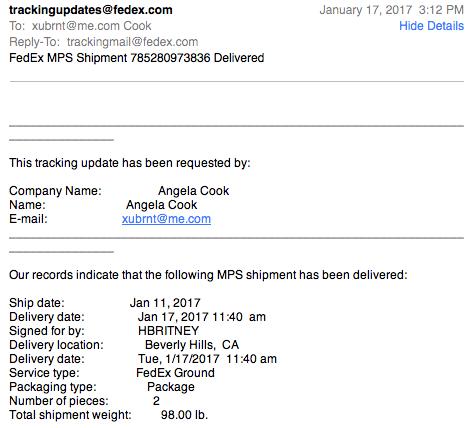Screen dimensions: 473x428
Task: Open the xubrnt@me.com email link
Action: pos(166,219)
